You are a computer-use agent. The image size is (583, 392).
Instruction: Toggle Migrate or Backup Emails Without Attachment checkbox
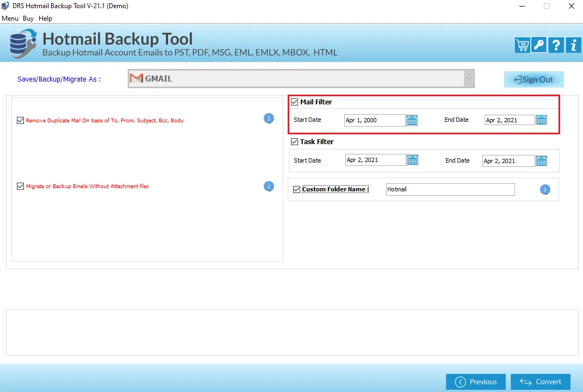click(21, 186)
